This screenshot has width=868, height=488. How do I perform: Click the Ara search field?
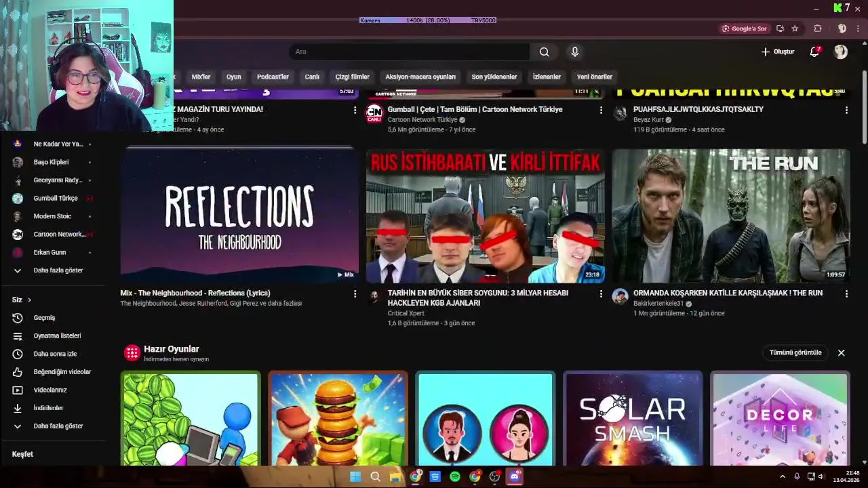tap(409, 52)
